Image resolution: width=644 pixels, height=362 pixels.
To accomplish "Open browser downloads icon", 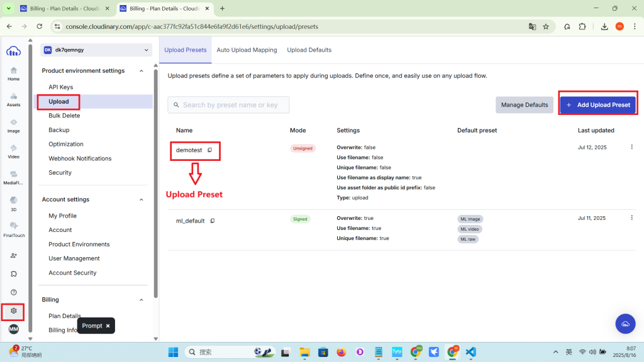I will (604, 26).
